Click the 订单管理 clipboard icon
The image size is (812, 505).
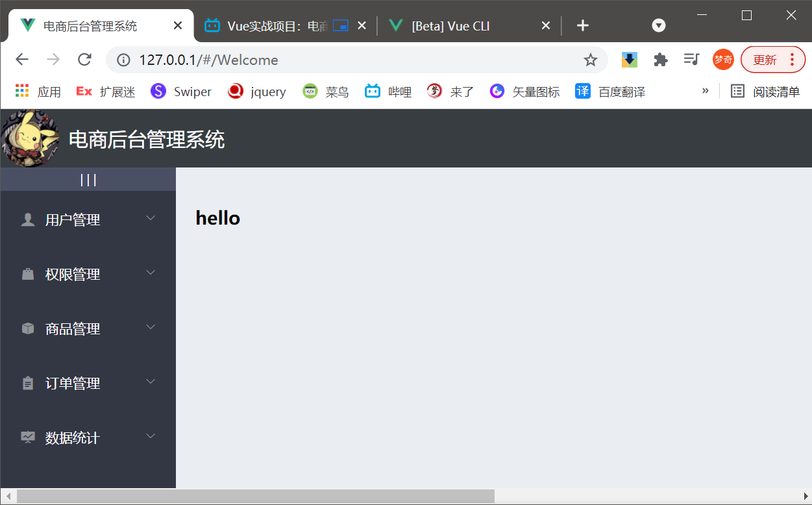(x=27, y=383)
